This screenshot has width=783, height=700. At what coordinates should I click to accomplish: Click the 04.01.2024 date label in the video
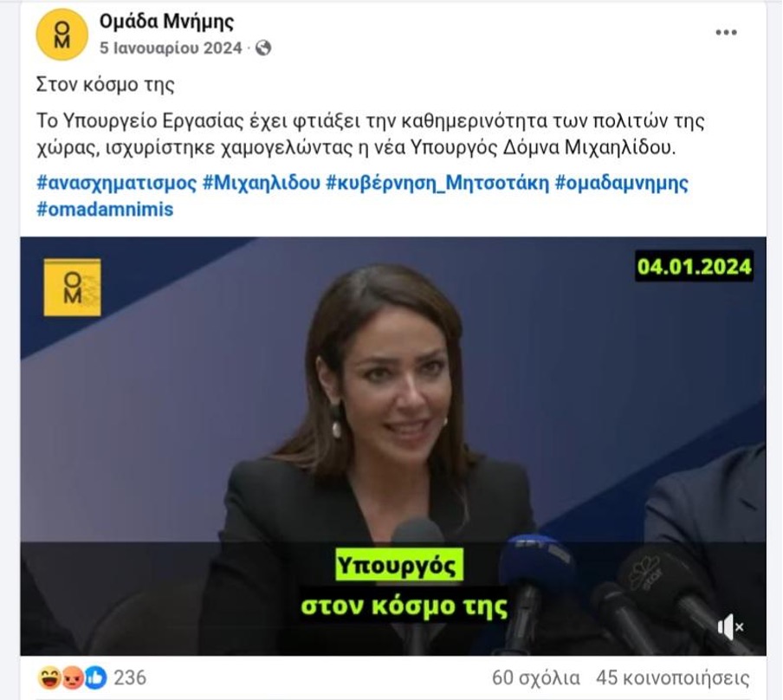694,266
